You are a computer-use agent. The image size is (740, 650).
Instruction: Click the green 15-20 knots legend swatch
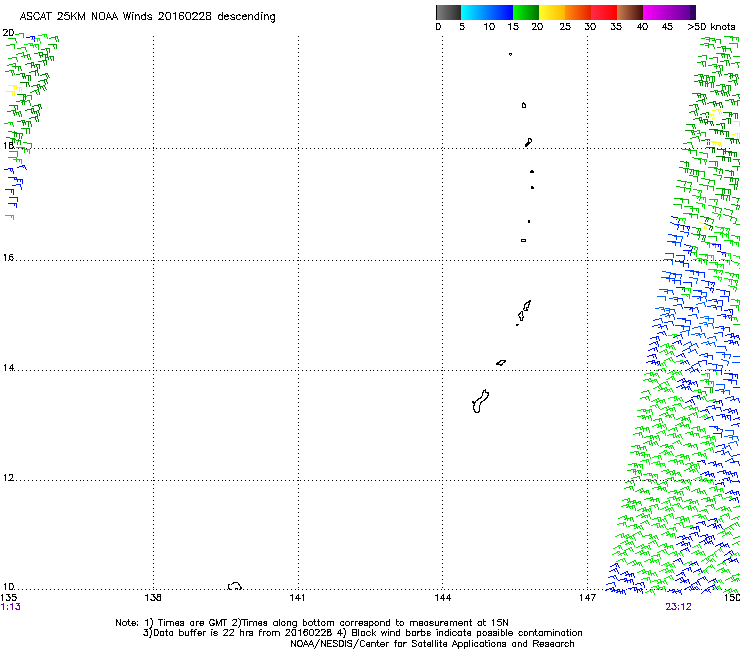(x=526, y=12)
